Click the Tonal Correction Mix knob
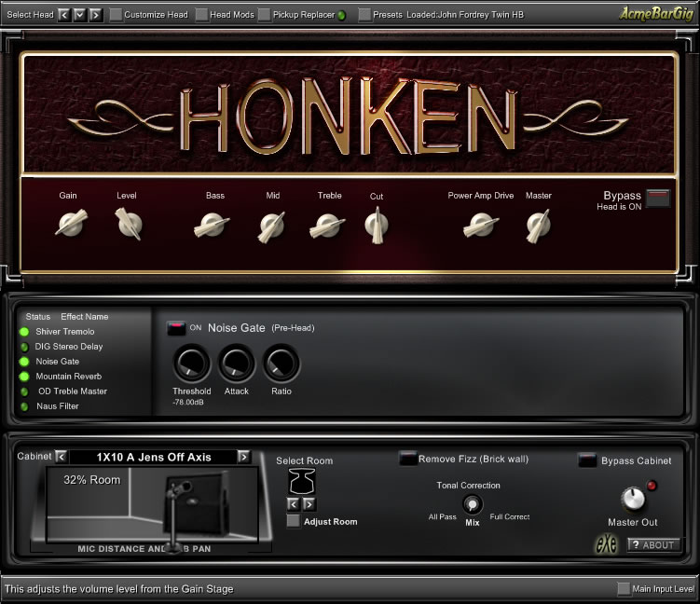The width and height of the screenshot is (700, 604). click(x=472, y=505)
